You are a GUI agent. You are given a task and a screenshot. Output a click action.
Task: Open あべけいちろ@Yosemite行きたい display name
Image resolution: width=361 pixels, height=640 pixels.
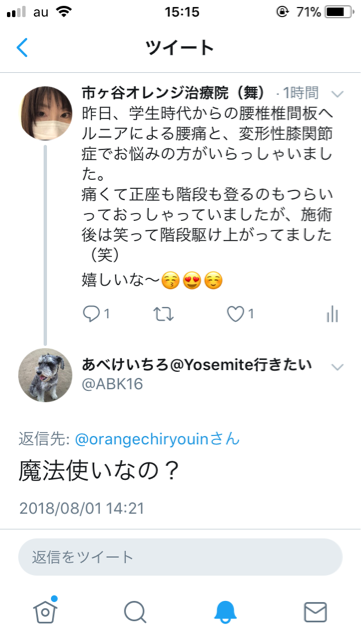pyautogui.click(x=197, y=364)
